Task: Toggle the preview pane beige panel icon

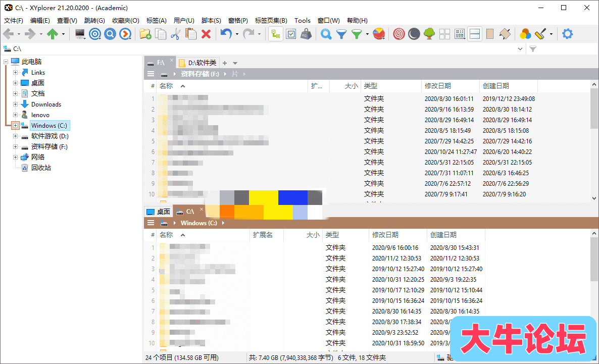Action: click(x=490, y=34)
